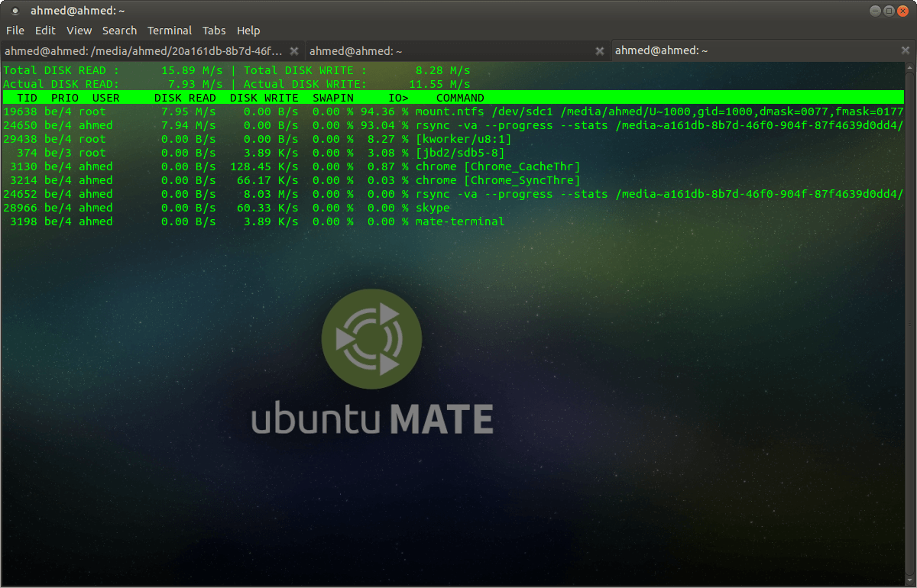Maximize the terminal window
This screenshot has width=917, height=588.
pos(889,11)
